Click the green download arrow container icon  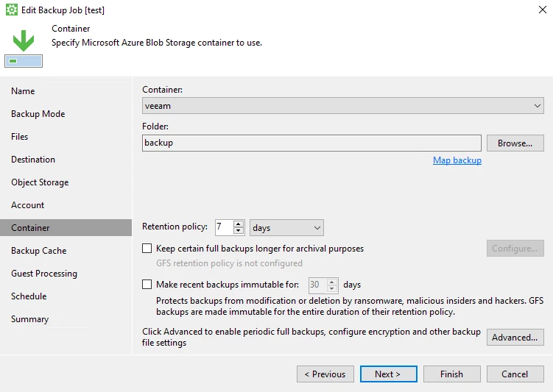(x=24, y=49)
